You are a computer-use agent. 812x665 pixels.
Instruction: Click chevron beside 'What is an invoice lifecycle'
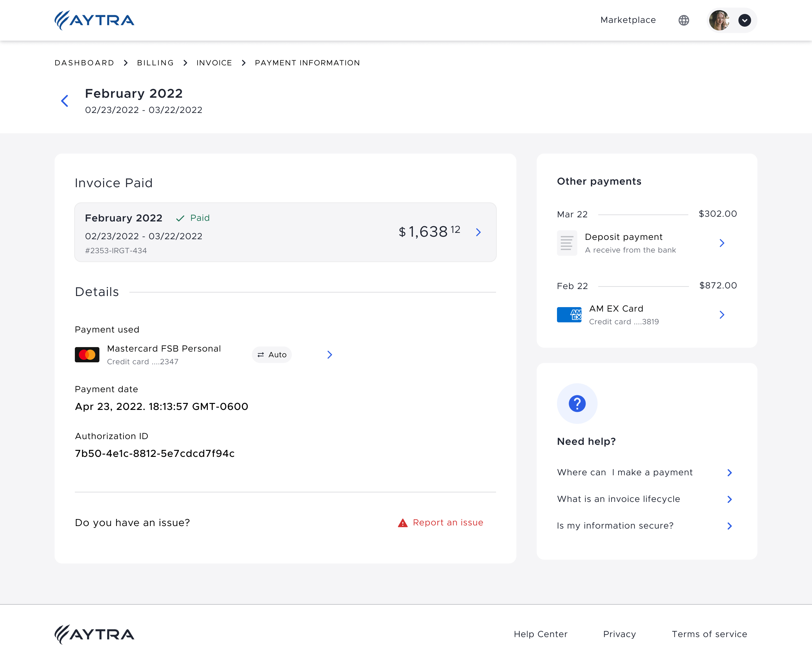pyautogui.click(x=730, y=499)
